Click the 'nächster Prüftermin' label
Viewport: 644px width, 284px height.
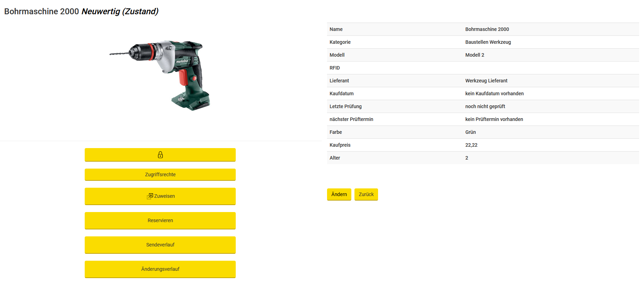pos(351,119)
